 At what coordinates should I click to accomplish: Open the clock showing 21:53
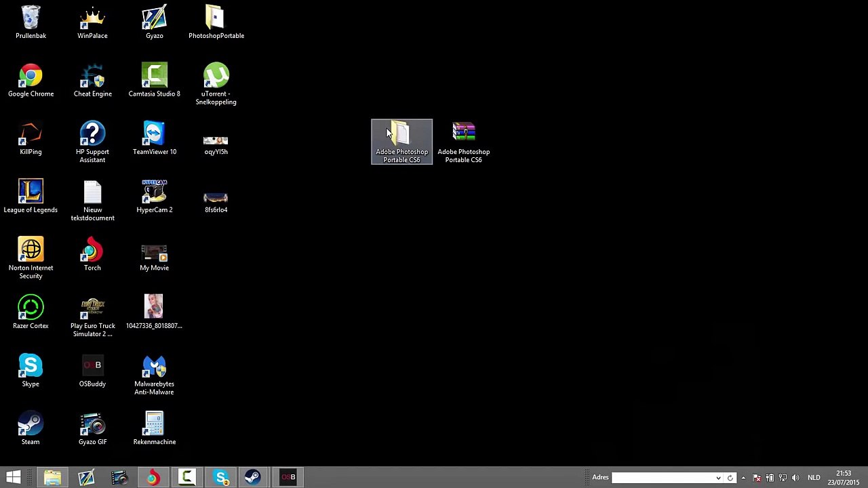[x=844, y=478]
